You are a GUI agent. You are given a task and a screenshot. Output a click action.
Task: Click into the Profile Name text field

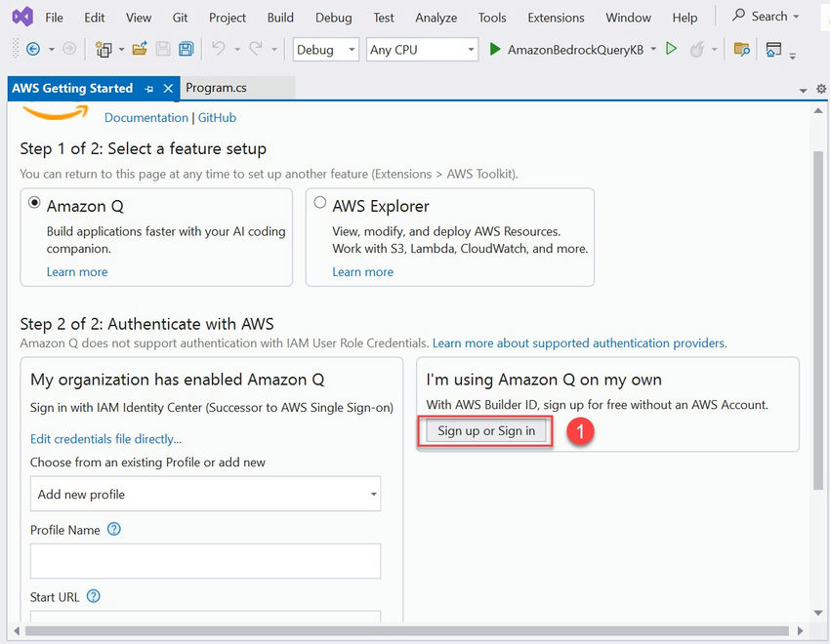pyautogui.click(x=205, y=561)
